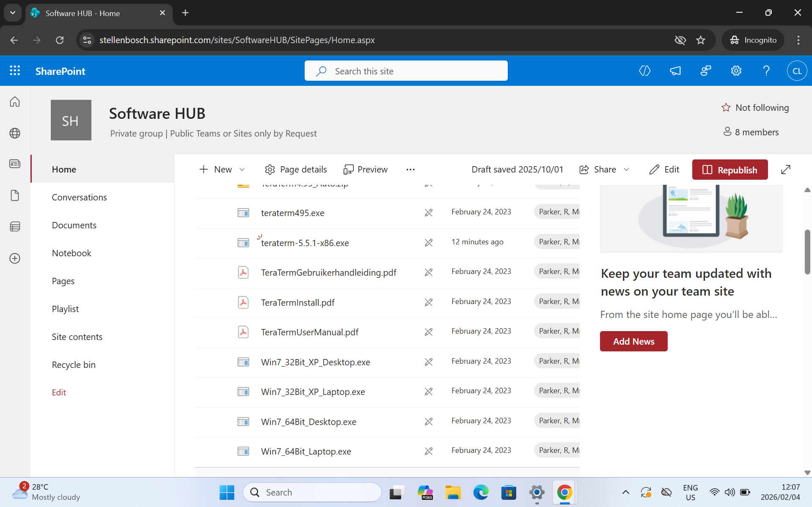812x507 pixels.
Task: Toggle pin icon for teraterm495.exe
Action: pyautogui.click(x=429, y=213)
